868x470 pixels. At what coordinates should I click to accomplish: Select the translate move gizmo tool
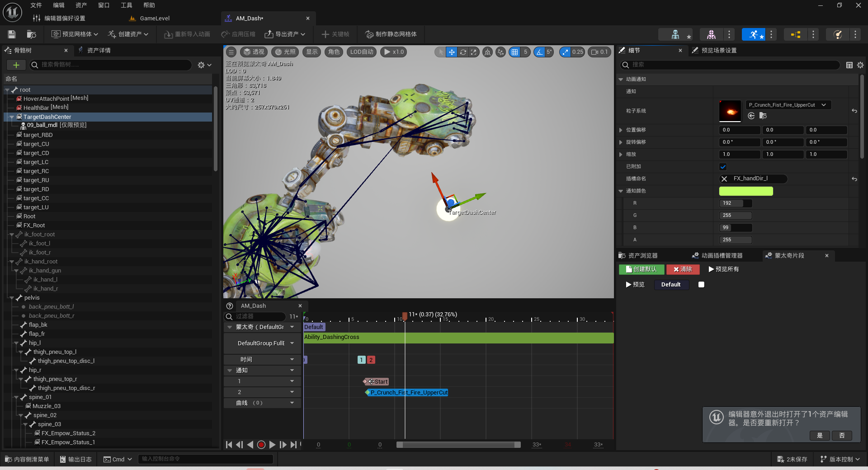[x=452, y=52]
